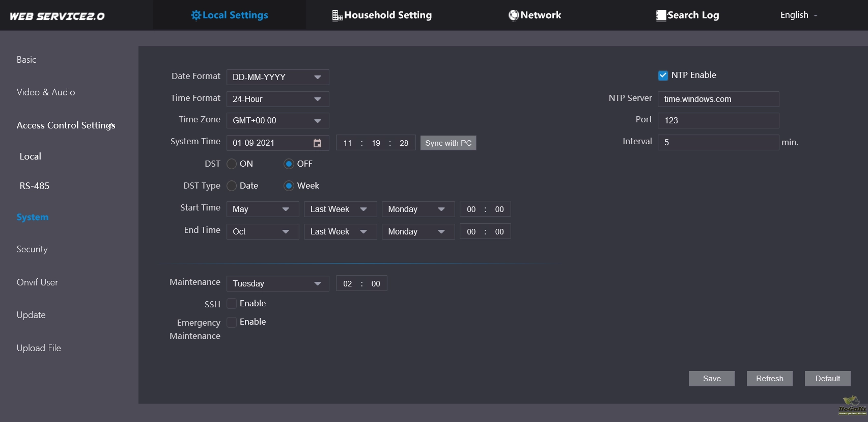Open the System Time calendar picker icon
This screenshot has height=422, width=868.
pos(317,143)
